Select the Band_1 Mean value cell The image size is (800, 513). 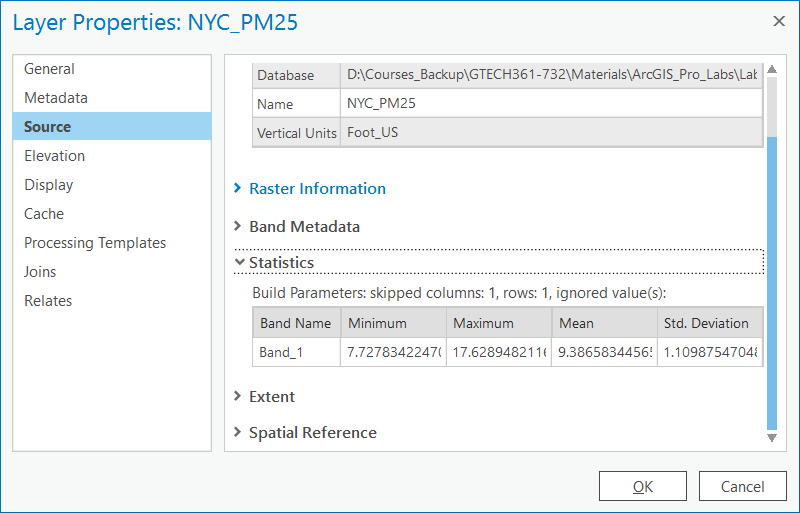point(604,352)
